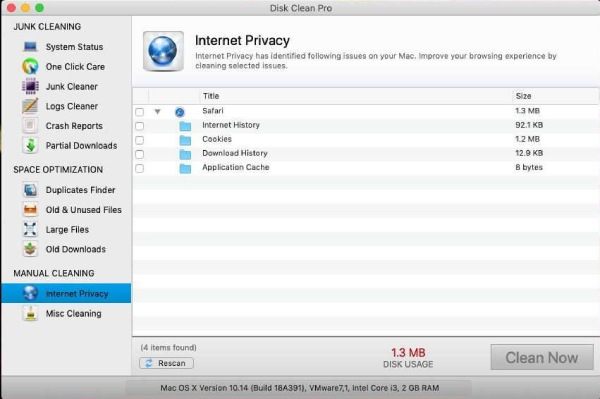
Task: Click the yellow minimize window button
Action: point(25,8)
